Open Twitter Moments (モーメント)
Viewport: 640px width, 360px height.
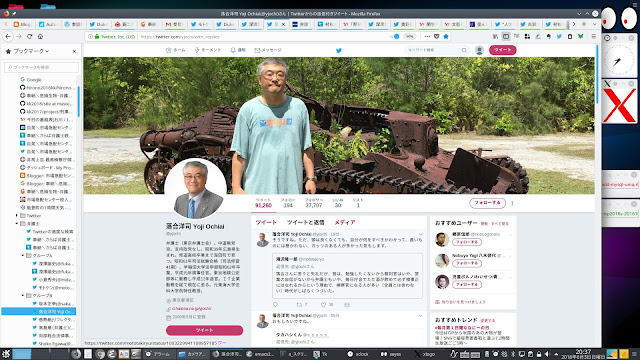(x=208, y=50)
